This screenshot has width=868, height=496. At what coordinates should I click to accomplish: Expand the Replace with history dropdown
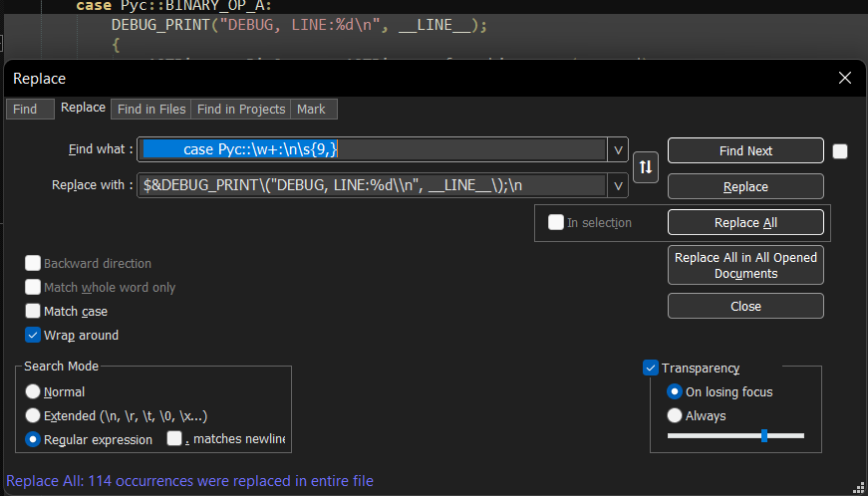click(618, 186)
